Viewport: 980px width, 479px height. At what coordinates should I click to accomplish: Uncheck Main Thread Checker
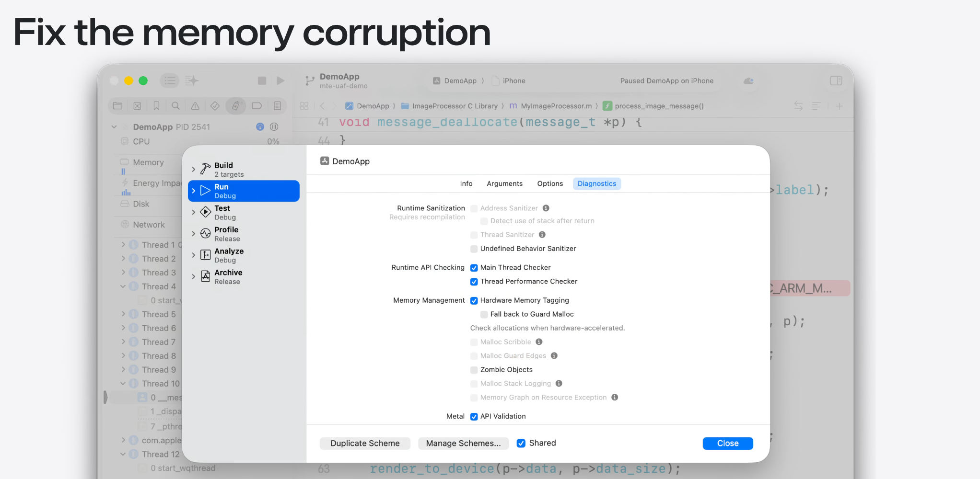pyautogui.click(x=474, y=268)
